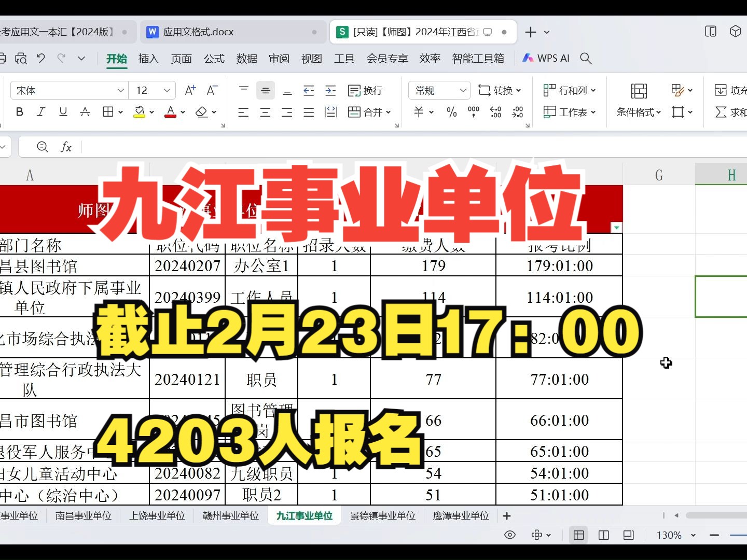The height and width of the screenshot is (560, 747).
Task: Align text right
Action: (x=287, y=112)
